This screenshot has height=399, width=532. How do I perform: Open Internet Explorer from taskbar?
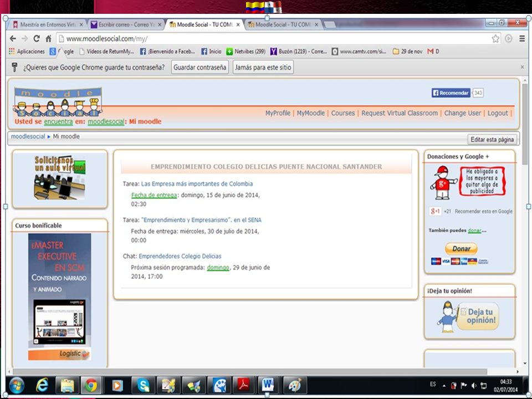(42, 386)
